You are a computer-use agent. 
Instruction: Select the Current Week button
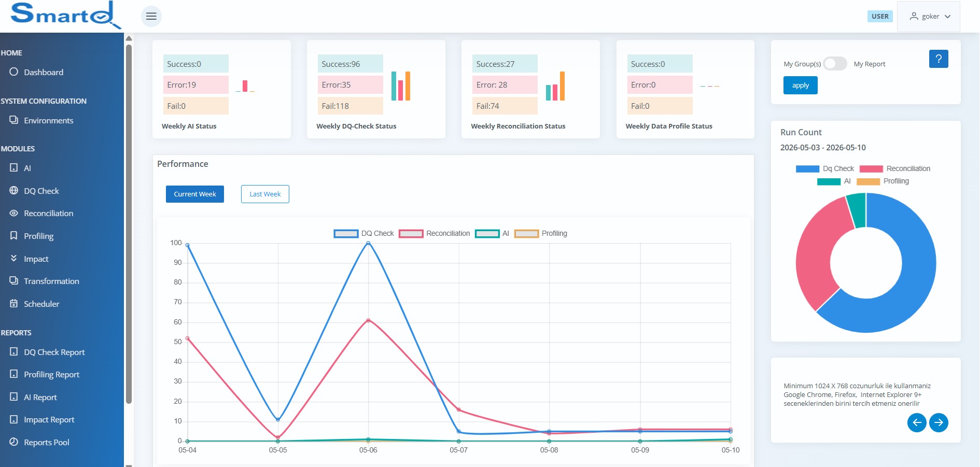click(x=195, y=194)
